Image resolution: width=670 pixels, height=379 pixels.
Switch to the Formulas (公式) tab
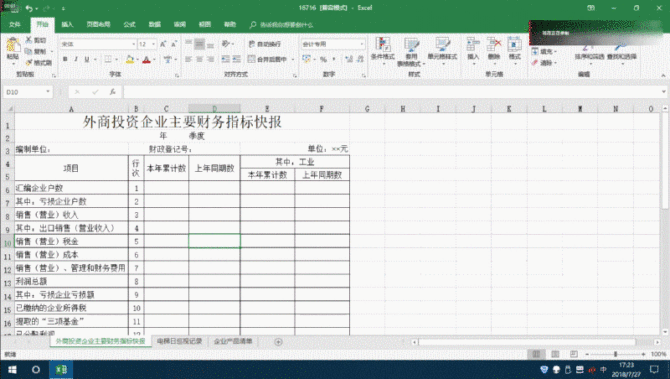tap(129, 25)
